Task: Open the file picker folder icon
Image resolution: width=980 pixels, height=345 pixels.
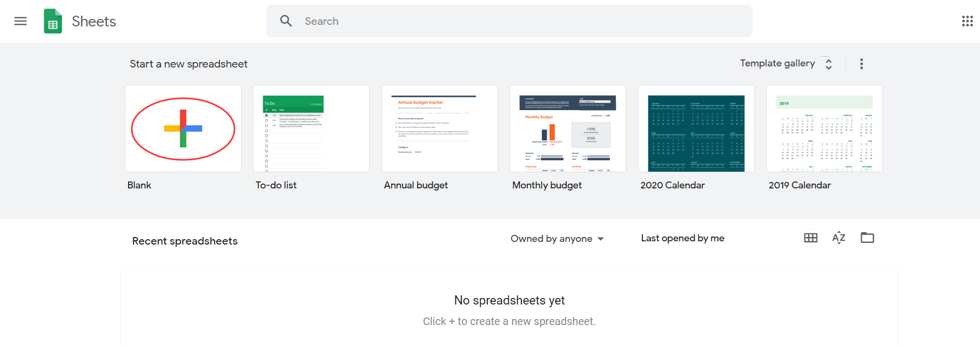Action: pyautogui.click(x=867, y=238)
